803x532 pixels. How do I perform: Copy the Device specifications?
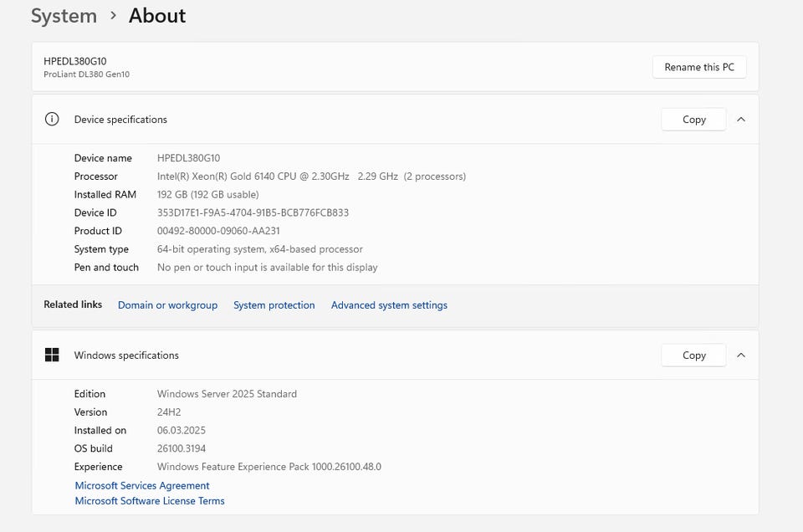[x=693, y=120]
